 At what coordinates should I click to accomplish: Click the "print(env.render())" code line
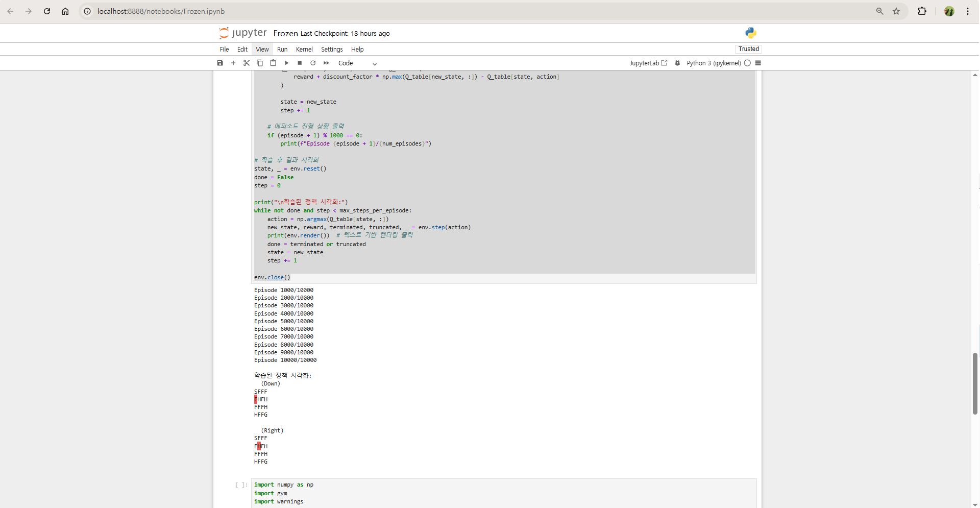pos(299,236)
